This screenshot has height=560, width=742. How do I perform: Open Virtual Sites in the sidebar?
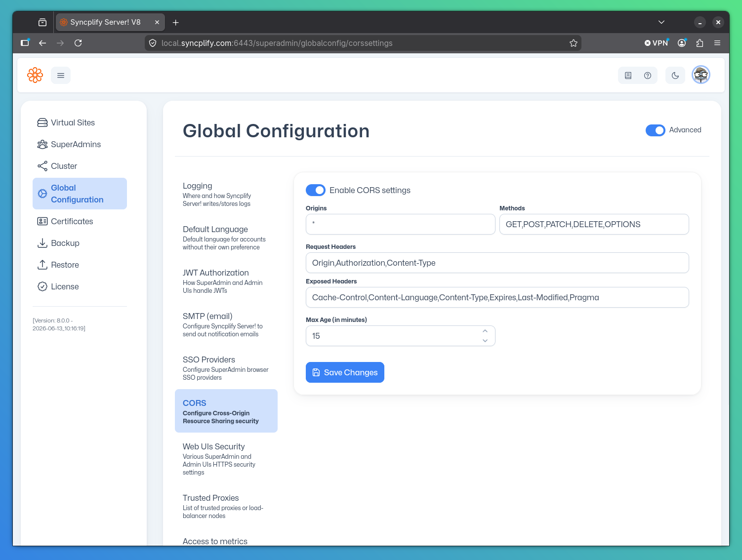point(80,122)
